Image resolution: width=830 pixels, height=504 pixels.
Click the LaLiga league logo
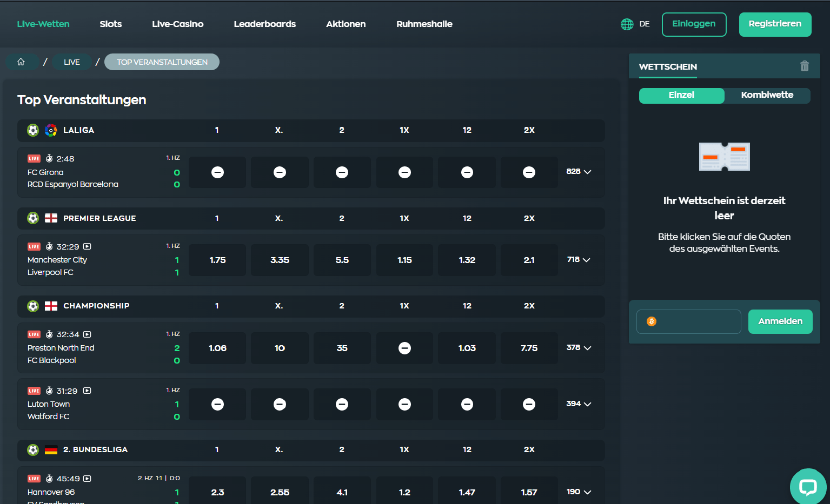[51, 130]
